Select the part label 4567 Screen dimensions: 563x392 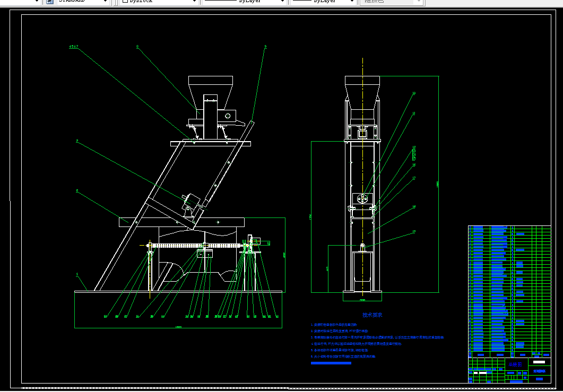[x=74, y=47]
